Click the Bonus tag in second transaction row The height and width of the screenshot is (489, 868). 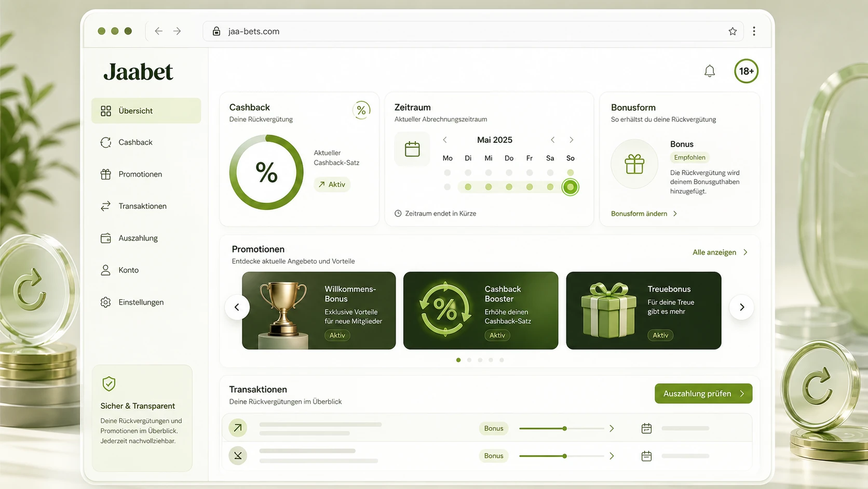[494, 456]
